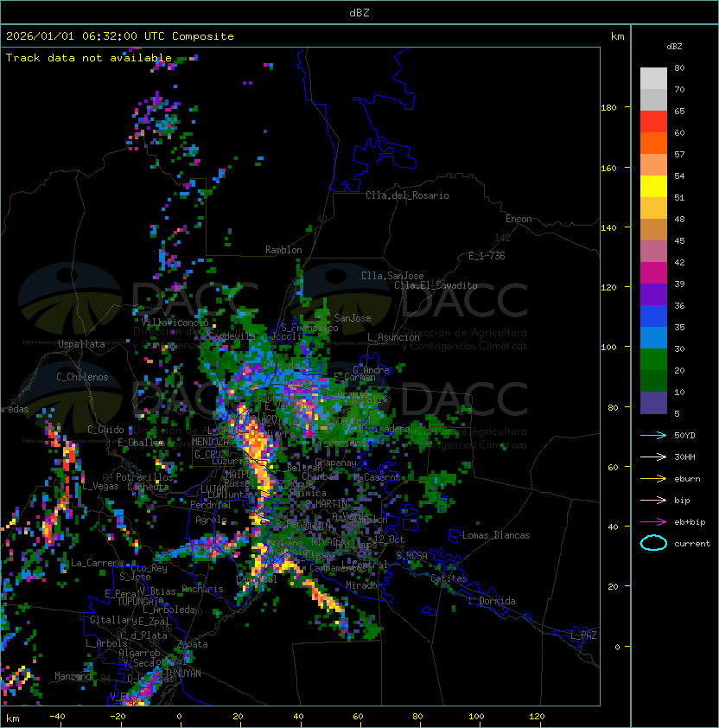Click the '120' tick on horizontal km axis
719x728 pixels.
coord(537,717)
